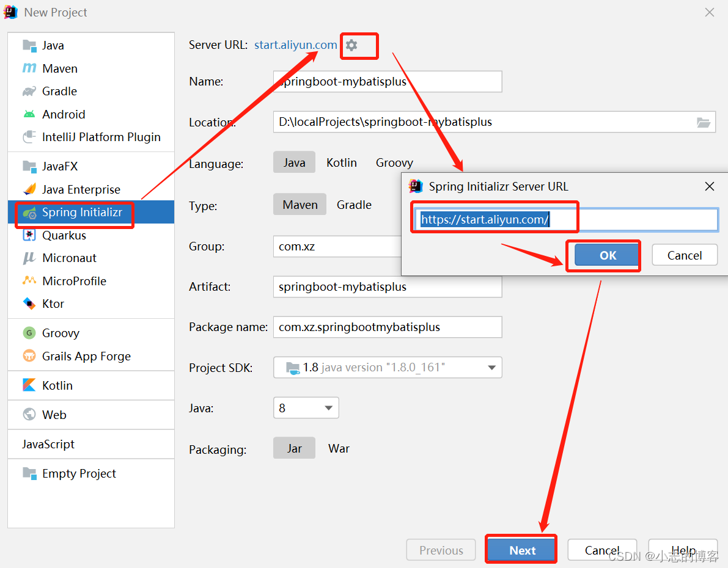Open the Java version dropdown
The height and width of the screenshot is (568, 728).
pos(306,408)
